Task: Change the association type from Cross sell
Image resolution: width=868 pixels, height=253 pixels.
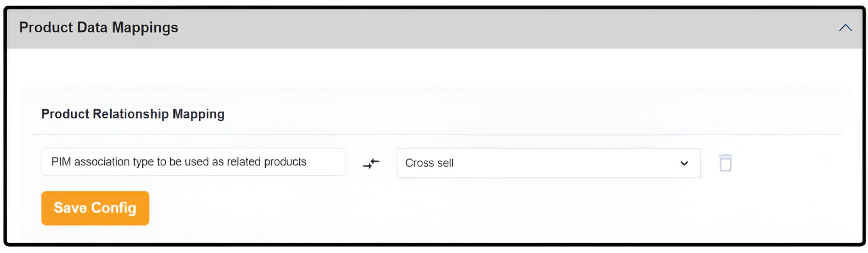Action: click(548, 163)
